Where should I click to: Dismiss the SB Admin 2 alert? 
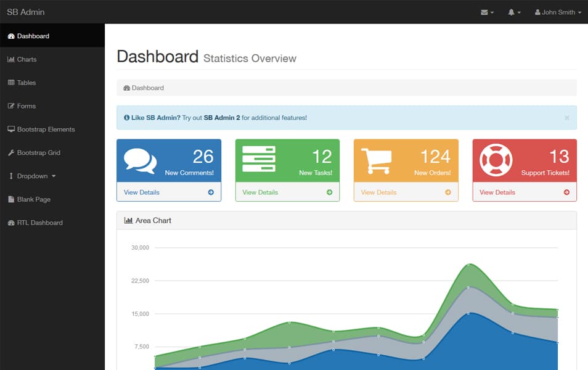point(566,117)
